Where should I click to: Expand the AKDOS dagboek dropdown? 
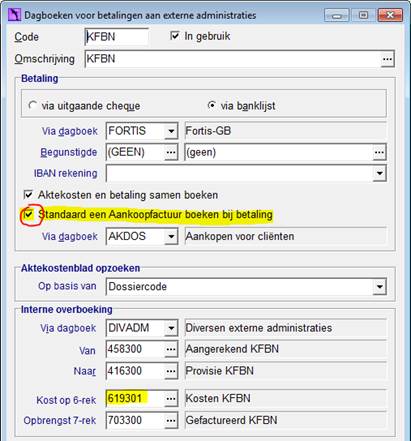point(171,237)
